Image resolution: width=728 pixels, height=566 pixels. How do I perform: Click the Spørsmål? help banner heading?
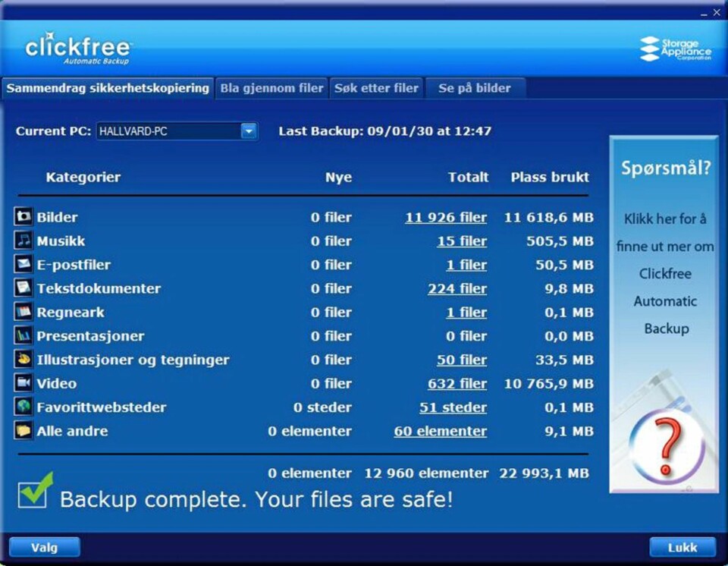pos(666,168)
